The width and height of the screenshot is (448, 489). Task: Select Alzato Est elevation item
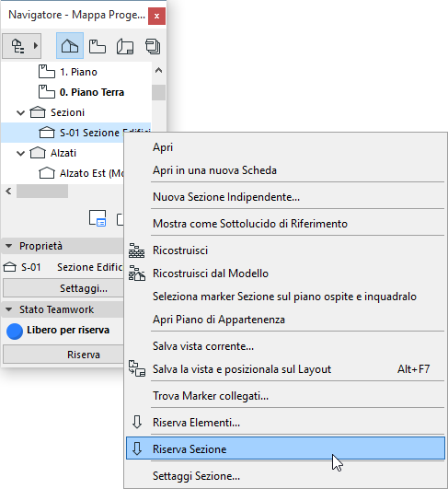click(92, 173)
